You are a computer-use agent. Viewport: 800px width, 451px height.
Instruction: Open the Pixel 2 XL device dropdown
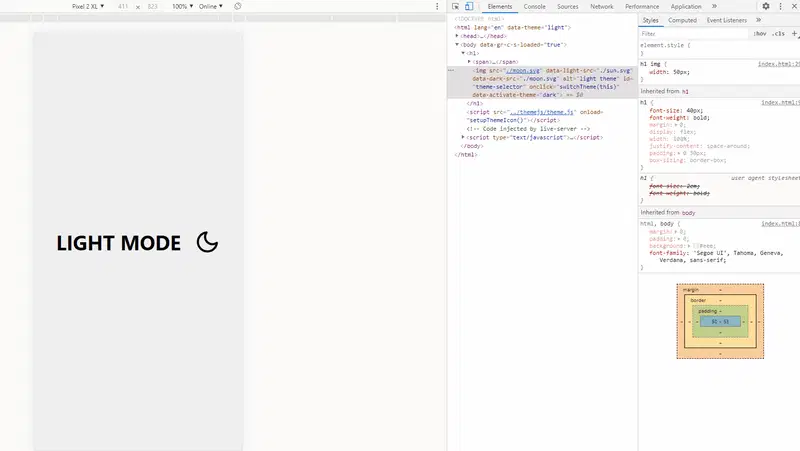[x=88, y=6]
